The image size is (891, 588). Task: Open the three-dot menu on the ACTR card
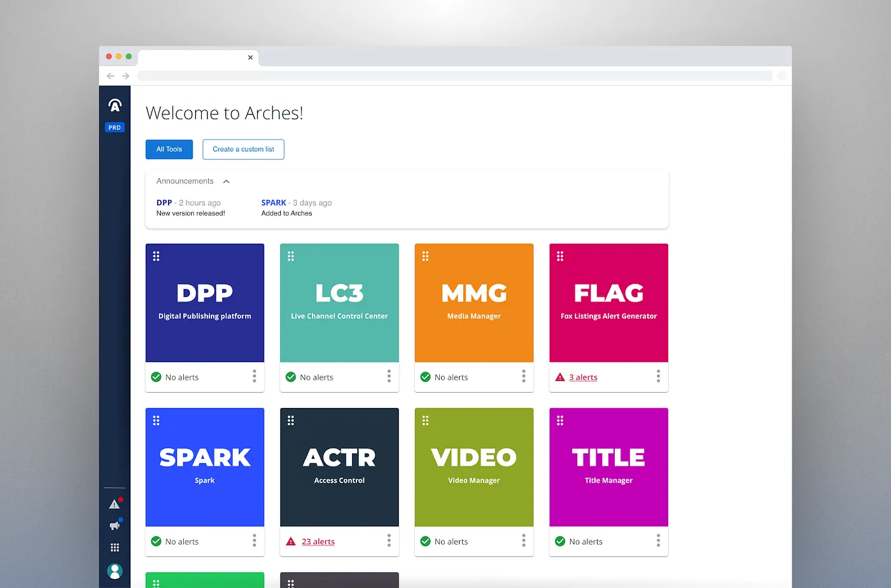(x=389, y=540)
